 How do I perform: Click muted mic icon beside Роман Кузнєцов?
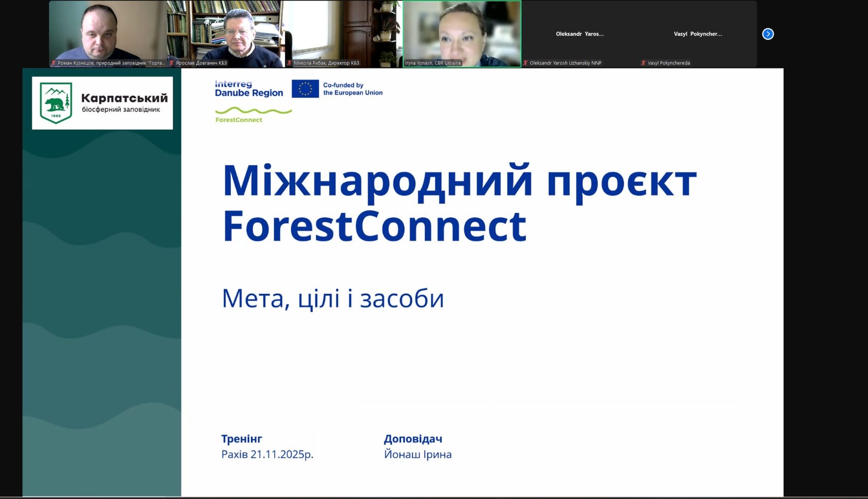(x=54, y=63)
